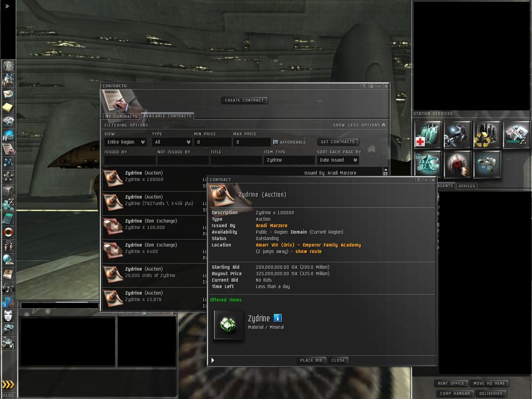This screenshot has width=532, height=399.
Task: Collapse filters with Show Less Options
Action: 359,125
